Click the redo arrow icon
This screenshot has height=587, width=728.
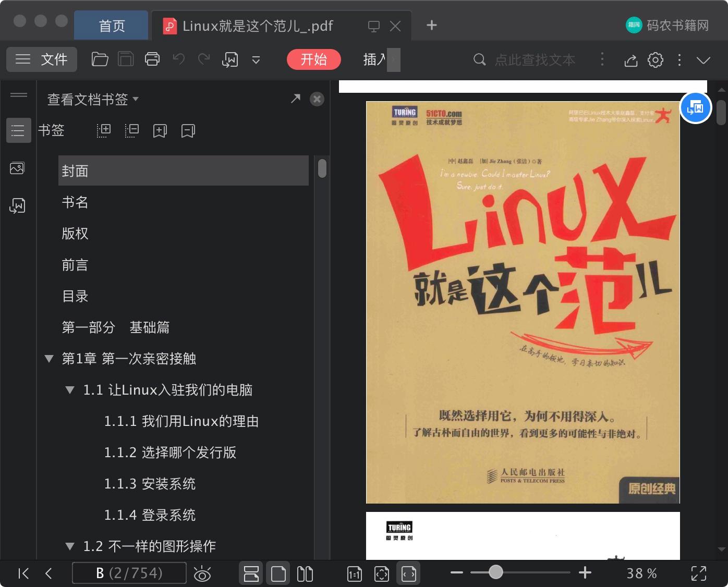point(204,59)
